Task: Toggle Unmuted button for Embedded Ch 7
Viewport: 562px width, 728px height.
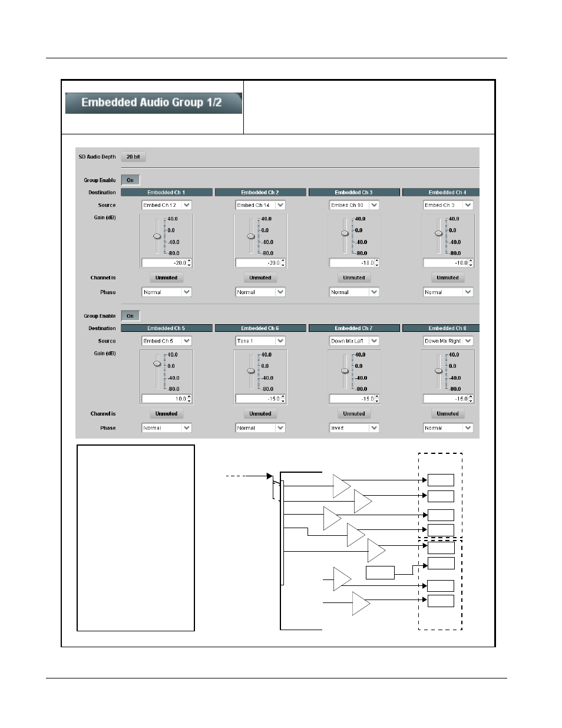Action: tap(354, 414)
